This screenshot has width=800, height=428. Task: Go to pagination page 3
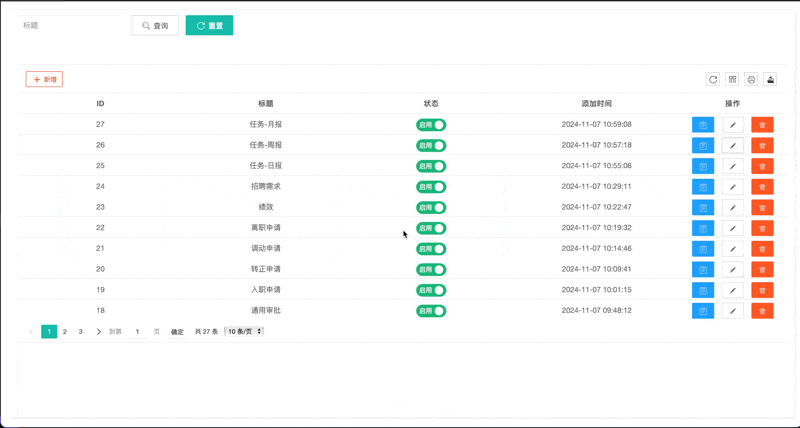80,332
